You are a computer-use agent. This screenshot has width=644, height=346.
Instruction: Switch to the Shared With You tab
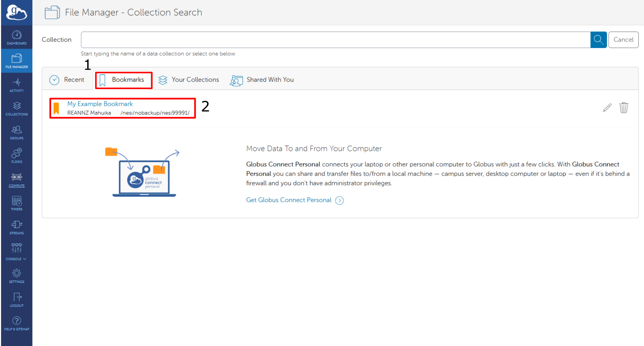click(262, 80)
